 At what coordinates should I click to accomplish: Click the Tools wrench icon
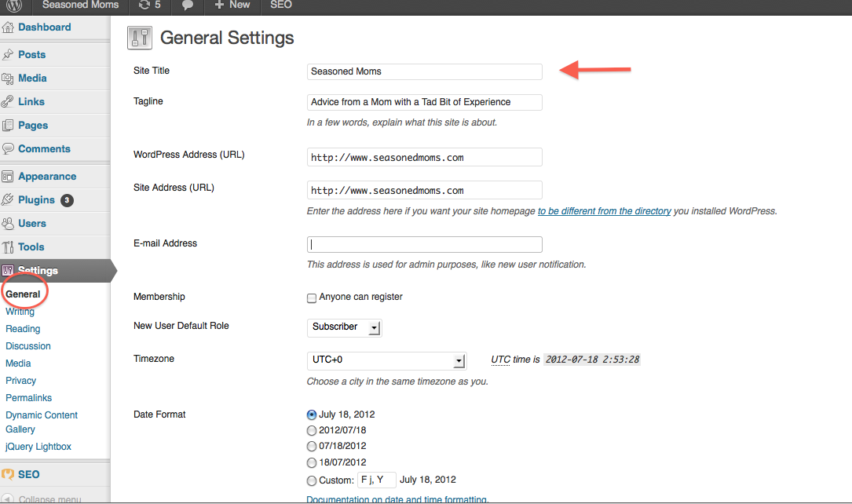8,247
